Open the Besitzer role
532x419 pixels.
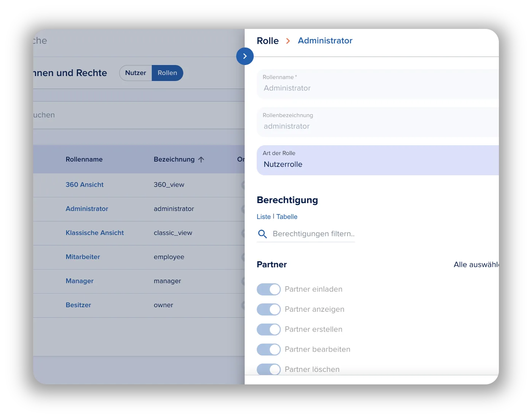click(78, 305)
